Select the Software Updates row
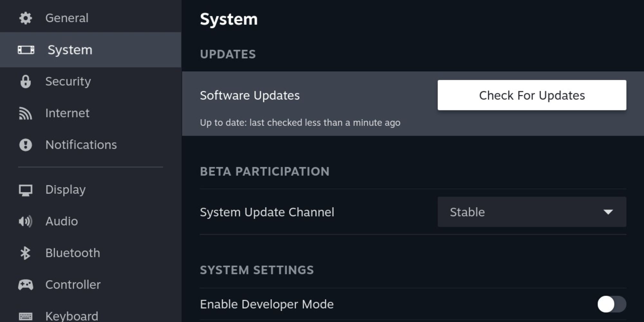 tap(413, 103)
